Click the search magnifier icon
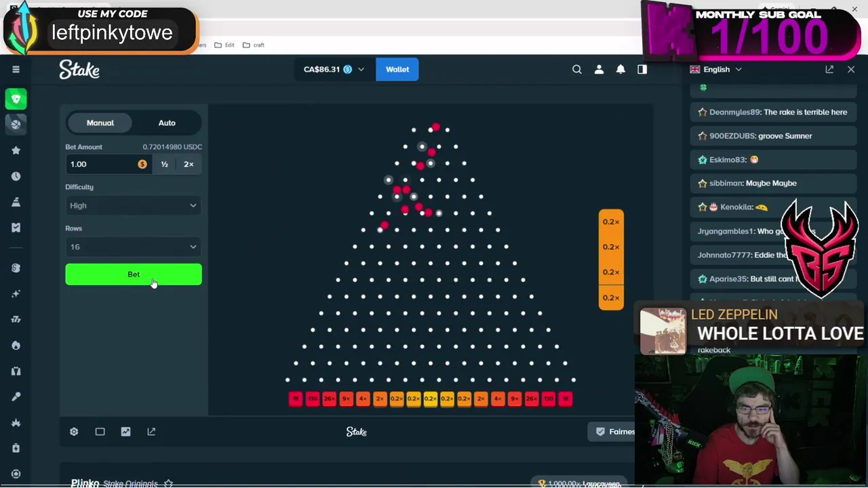 click(x=577, y=69)
